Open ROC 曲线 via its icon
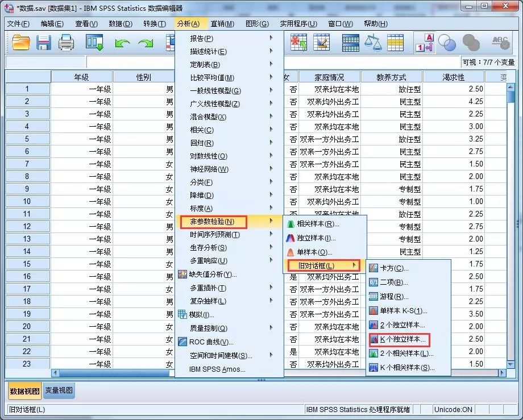This screenshot has width=523, height=420. tap(182, 342)
